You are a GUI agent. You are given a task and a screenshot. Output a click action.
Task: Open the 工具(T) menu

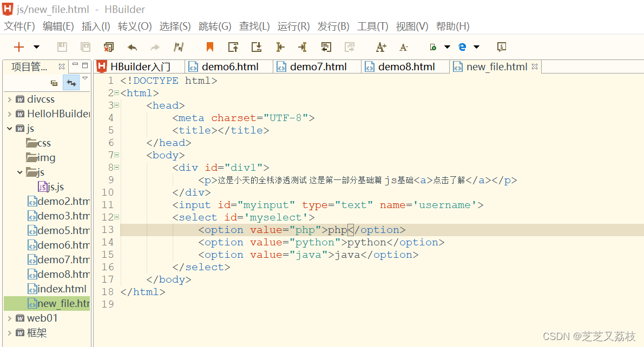pyautogui.click(x=372, y=26)
